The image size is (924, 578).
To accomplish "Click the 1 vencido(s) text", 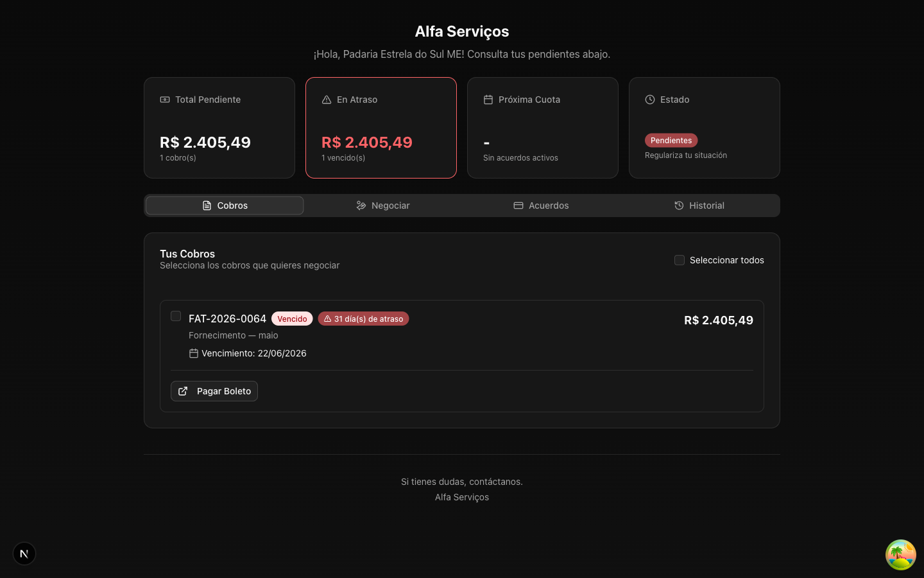I will (x=343, y=158).
